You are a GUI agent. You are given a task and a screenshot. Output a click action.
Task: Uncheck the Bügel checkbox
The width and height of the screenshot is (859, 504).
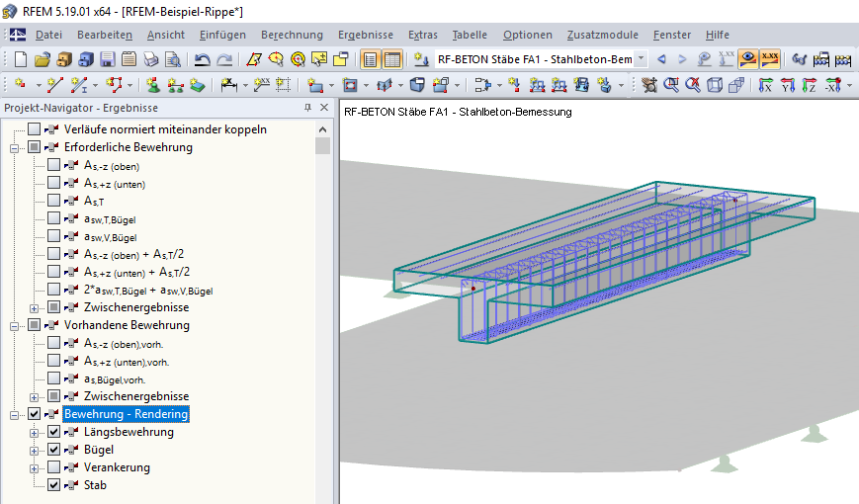pos(53,450)
